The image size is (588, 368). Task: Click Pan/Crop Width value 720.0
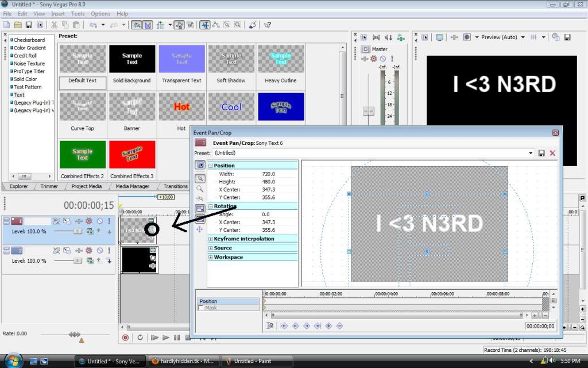[x=268, y=174]
